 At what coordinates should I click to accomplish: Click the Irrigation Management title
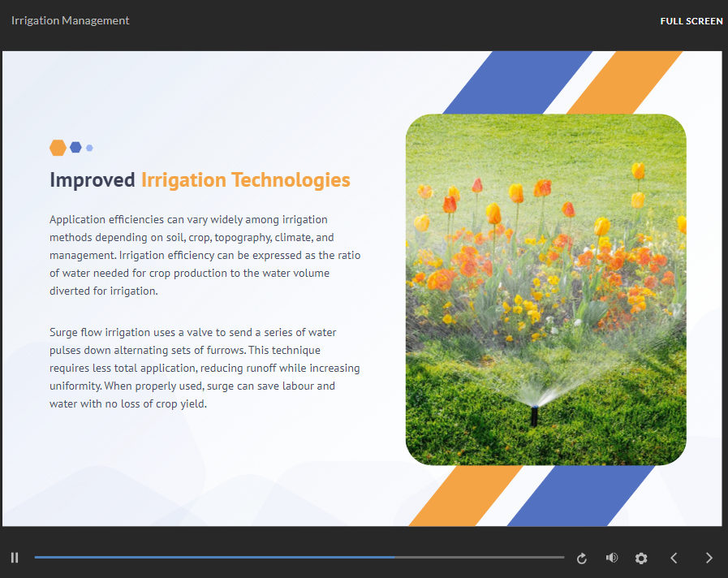click(x=70, y=20)
